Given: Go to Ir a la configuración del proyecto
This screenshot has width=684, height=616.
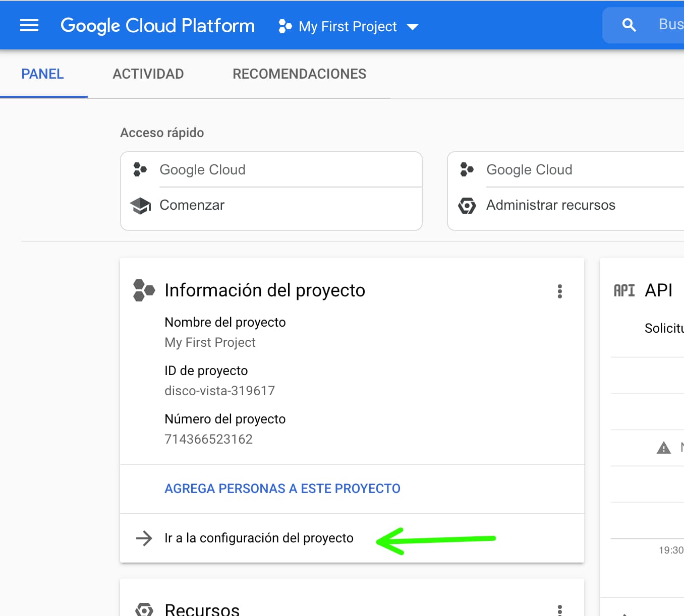Looking at the screenshot, I should [259, 538].
